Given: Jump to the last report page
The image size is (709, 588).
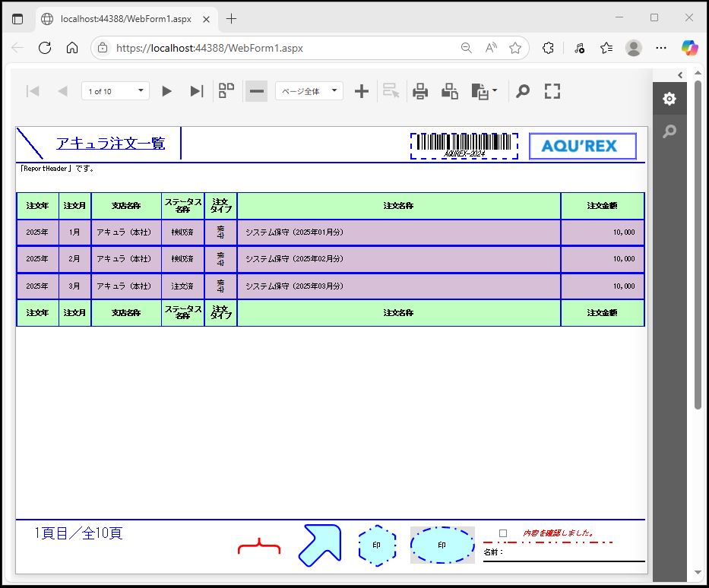Looking at the screenshot, I should [x=196, y=91].
